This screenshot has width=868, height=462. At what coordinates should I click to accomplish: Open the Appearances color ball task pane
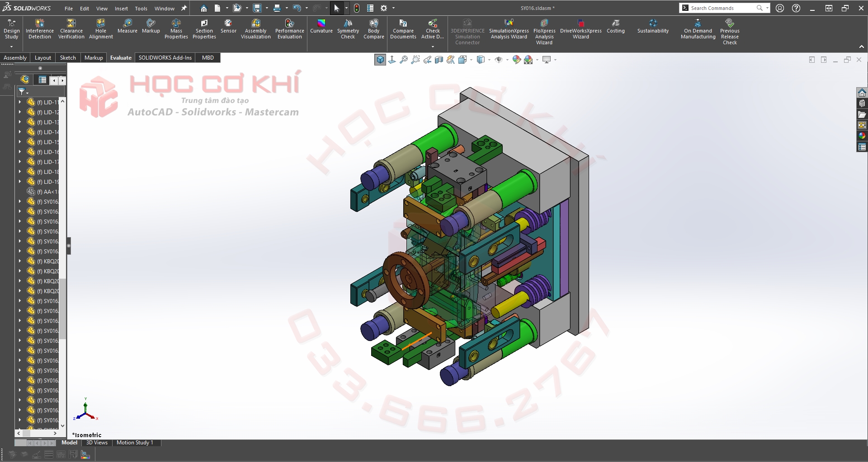[862, 135]
